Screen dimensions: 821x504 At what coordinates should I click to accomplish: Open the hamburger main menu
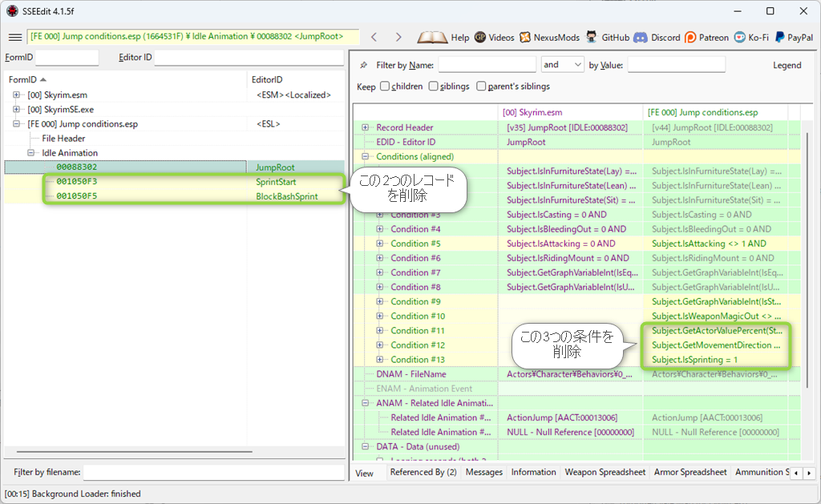(x=15, y=37)
